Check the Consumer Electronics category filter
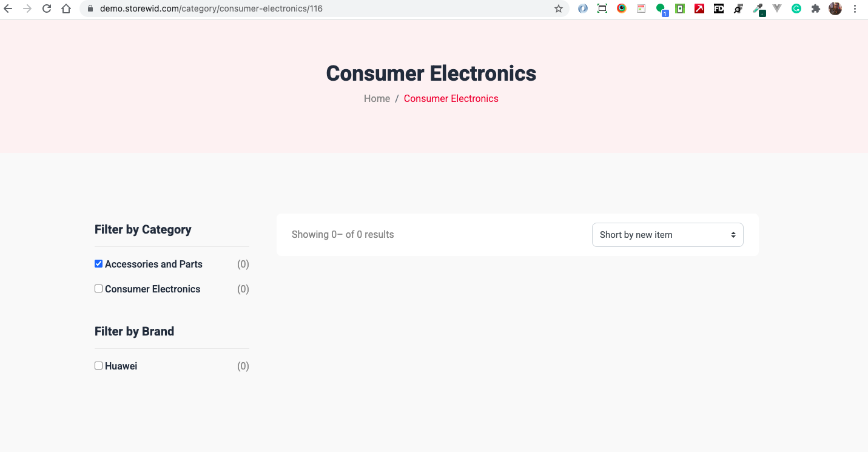Screen dimensions: 868x452 [x=98, y=289]
